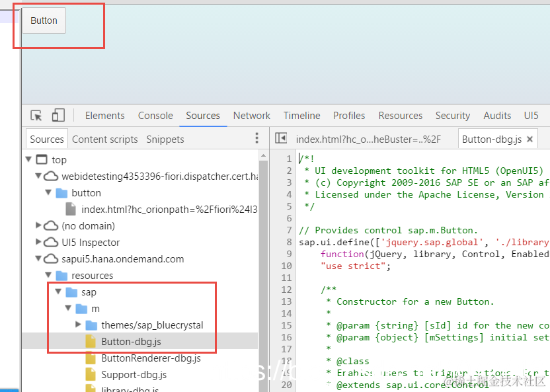Click the sap folder icon
Screen dimensions: 550x392
(x=71, y=292)
